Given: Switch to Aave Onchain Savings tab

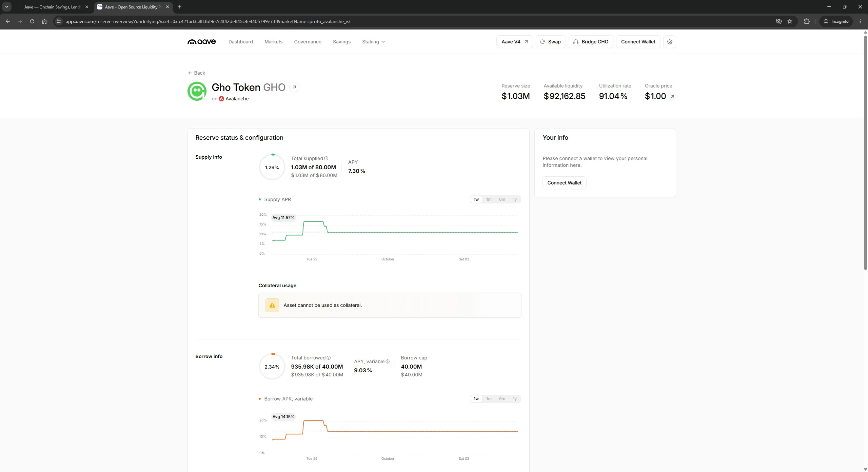Looking at the screenshot, I should click(x=53, y=7).
